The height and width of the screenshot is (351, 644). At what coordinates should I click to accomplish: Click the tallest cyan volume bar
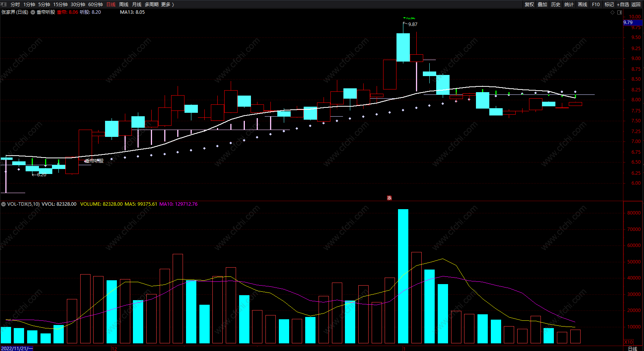[x=403, y=276]
